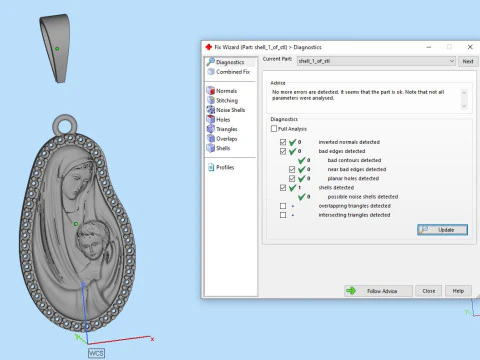This screenshot has width=480, height=360.
Task: Click the 'Shells' page label
Action: pyautogui.click(x=223, y=148)
